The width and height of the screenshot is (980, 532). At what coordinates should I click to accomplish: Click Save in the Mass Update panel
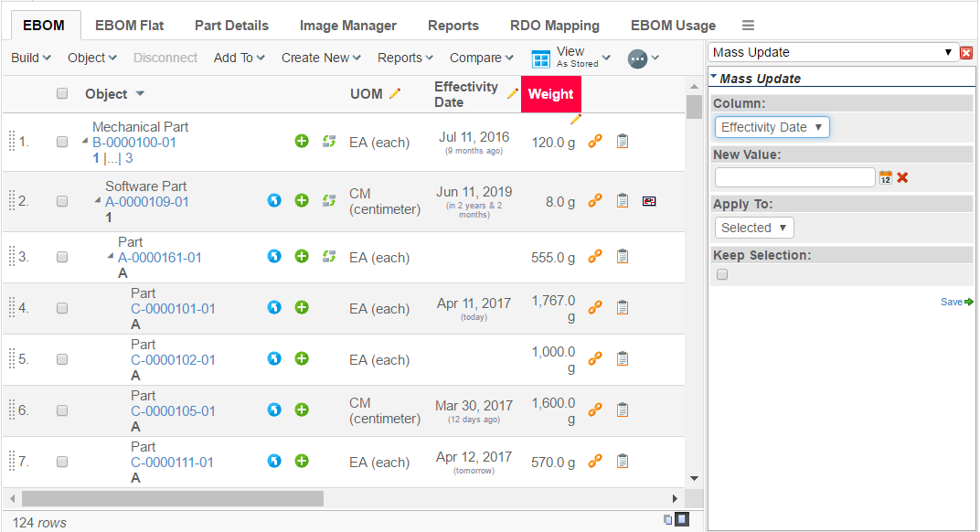955,302
